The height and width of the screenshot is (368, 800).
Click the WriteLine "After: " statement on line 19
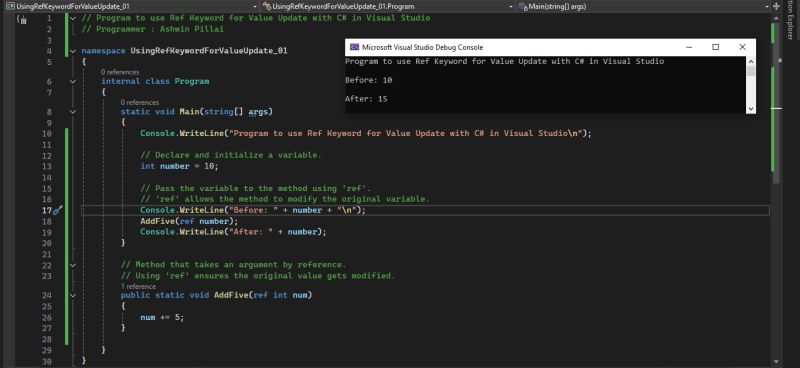click(x=233, y=232)
